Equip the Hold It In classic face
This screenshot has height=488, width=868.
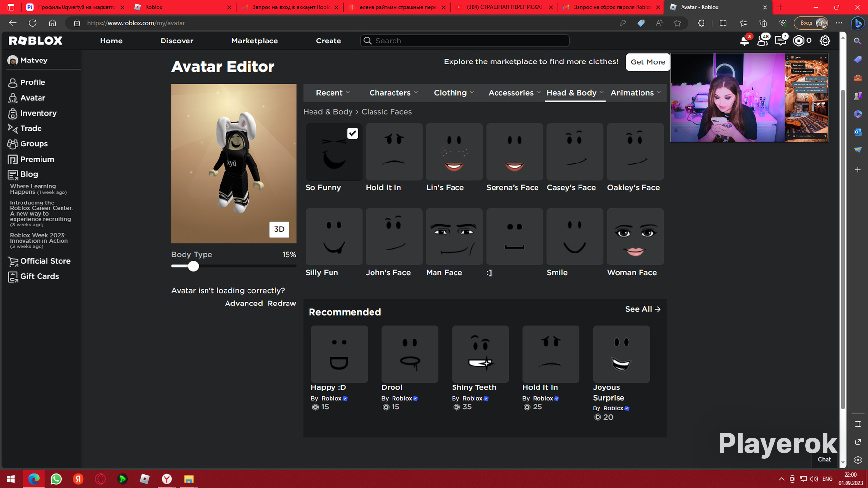click(x=394, y=152)
